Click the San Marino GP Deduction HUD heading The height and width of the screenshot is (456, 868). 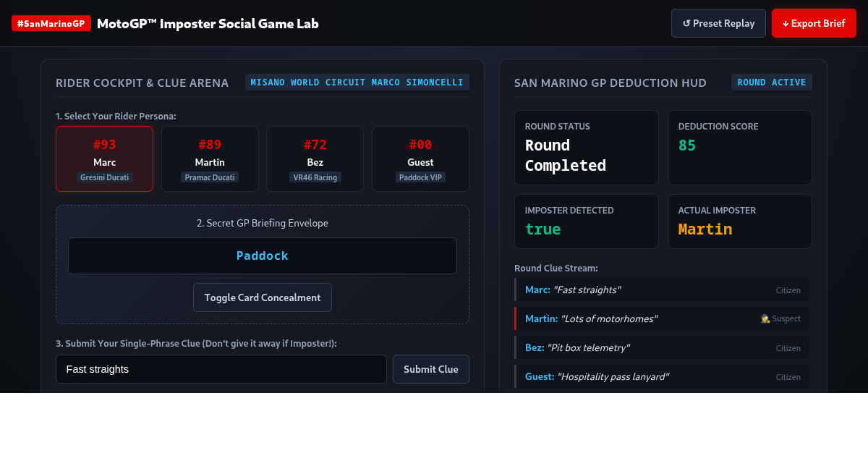(x=610, y=83)
